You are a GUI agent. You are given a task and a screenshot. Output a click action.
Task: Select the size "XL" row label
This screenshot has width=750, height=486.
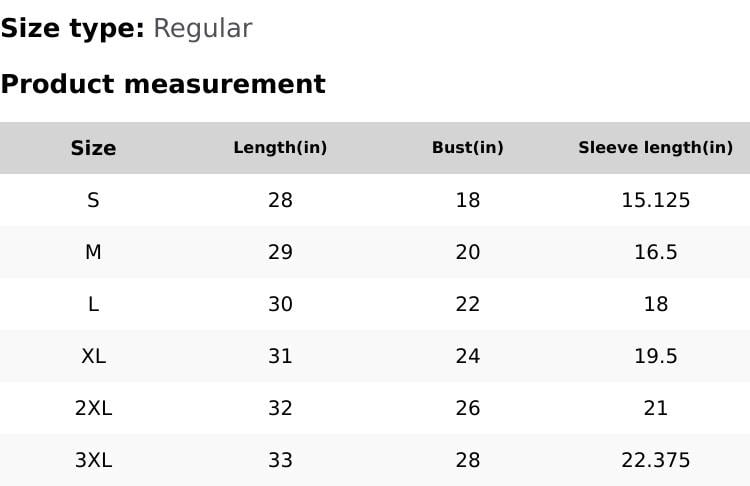pyautogui.click(x=93, y=356)
